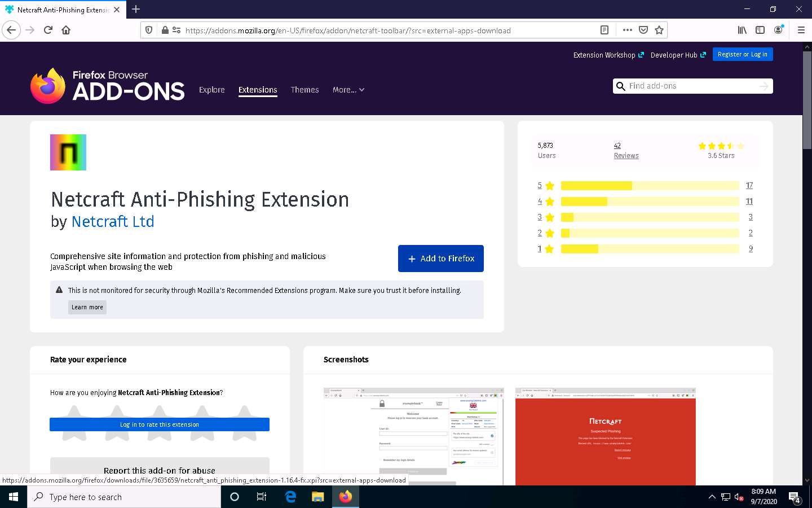The width and height of the screenshot is (812, 508).
Task: Reload the current page
Action: 48,30
